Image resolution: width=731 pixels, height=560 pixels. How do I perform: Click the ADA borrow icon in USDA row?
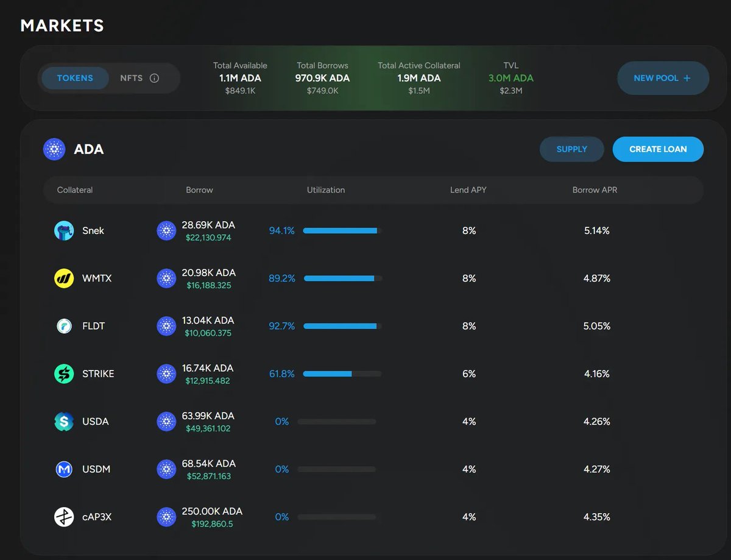[x=166, y=422]
